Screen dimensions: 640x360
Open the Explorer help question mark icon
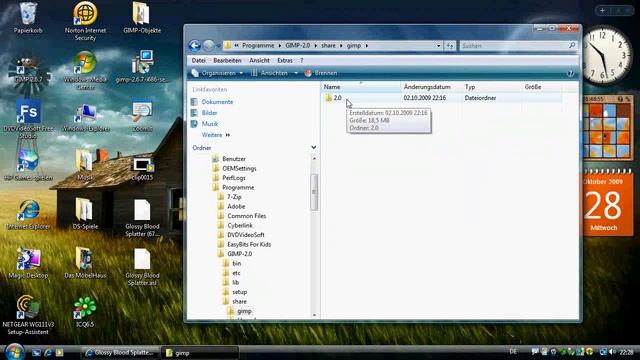[x=570, y=73]
